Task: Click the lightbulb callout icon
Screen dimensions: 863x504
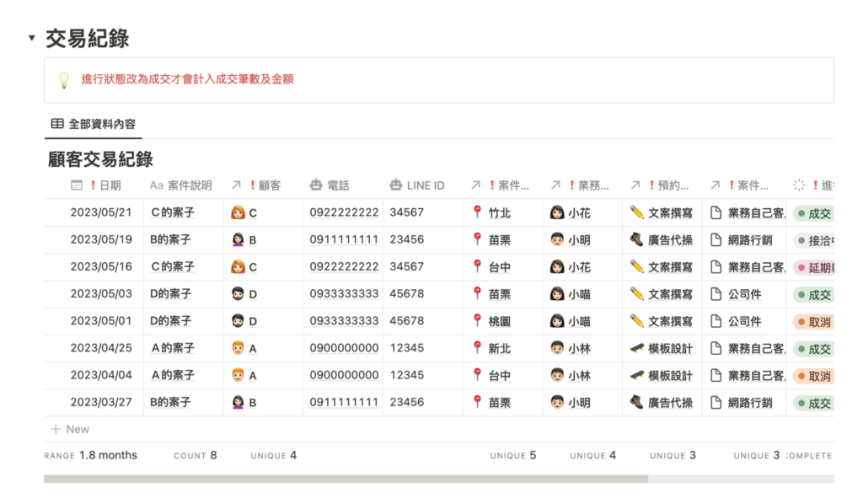Action: [63, 80]
